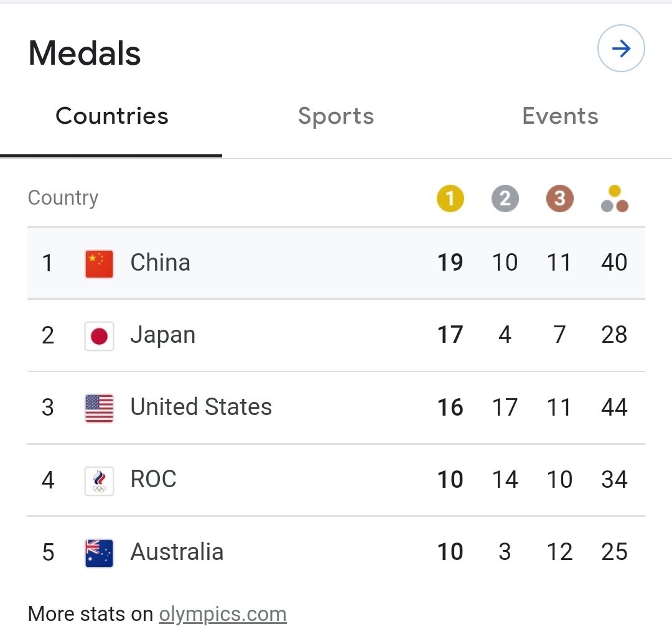Open the ROC country entry
672x644 pixels.
tap(154, 480)
